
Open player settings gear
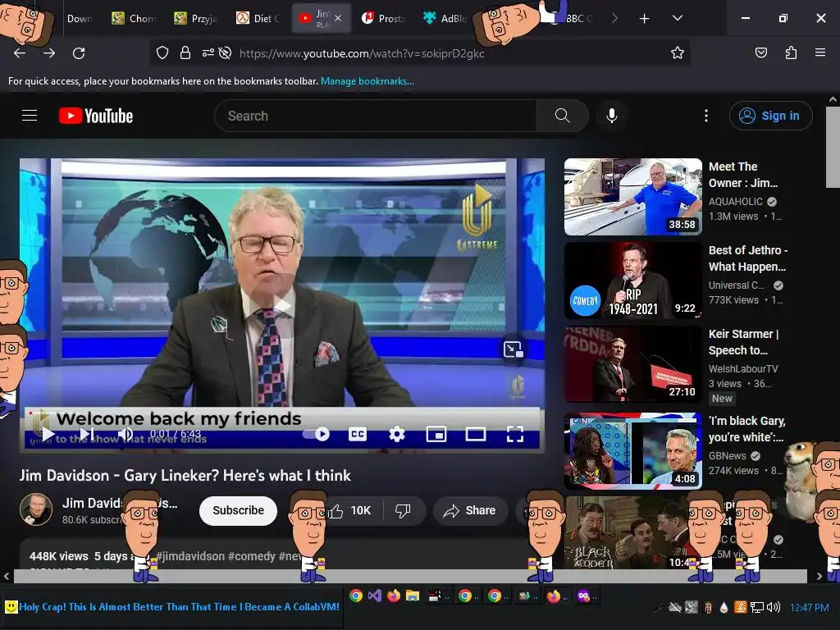pos(396,434)
